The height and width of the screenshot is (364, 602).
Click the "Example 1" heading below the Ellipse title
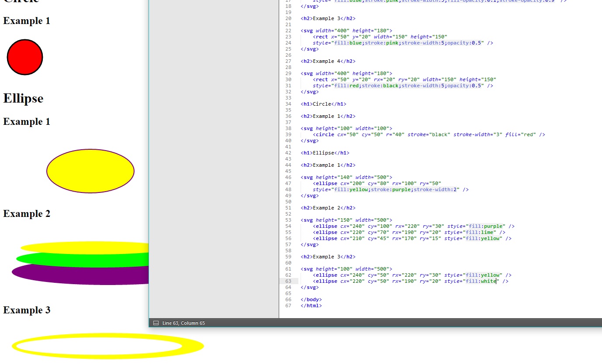27,121
